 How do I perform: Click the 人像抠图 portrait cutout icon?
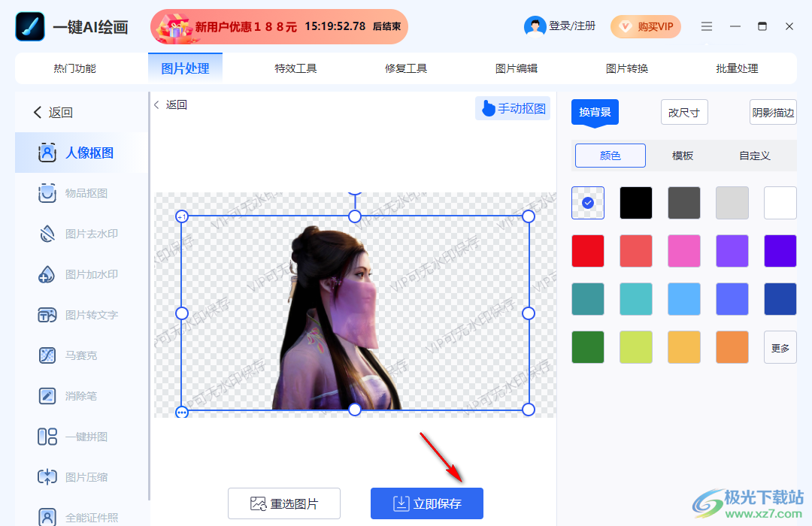47,153
